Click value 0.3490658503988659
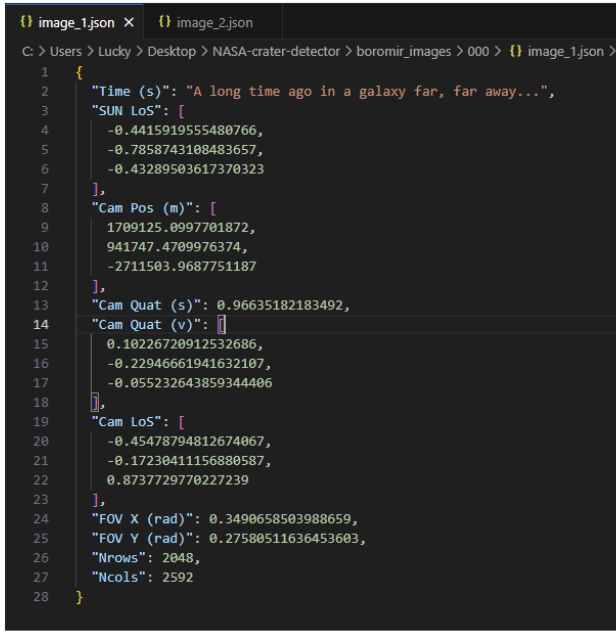The height and width of the screenshot is (634, 616). [280, 519]
